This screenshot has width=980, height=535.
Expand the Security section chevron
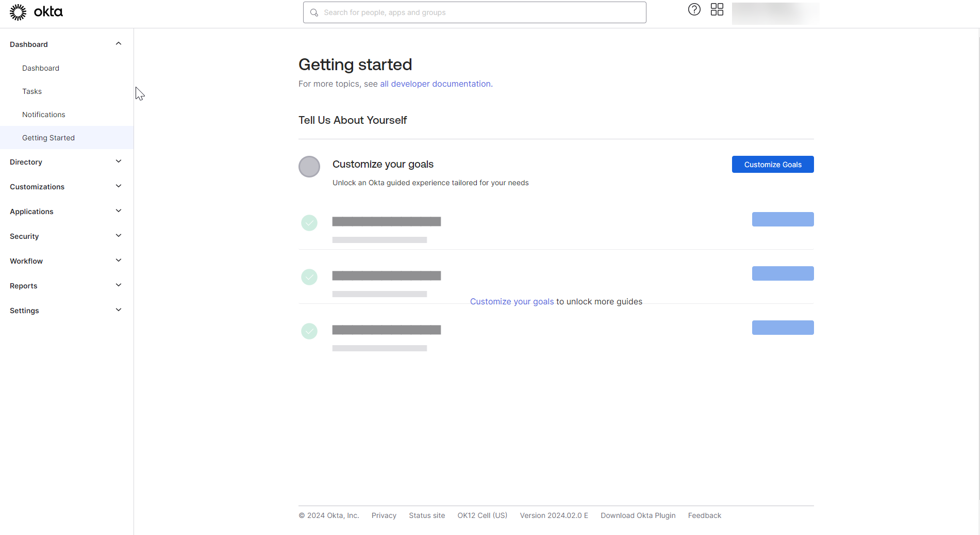[119, 236]
